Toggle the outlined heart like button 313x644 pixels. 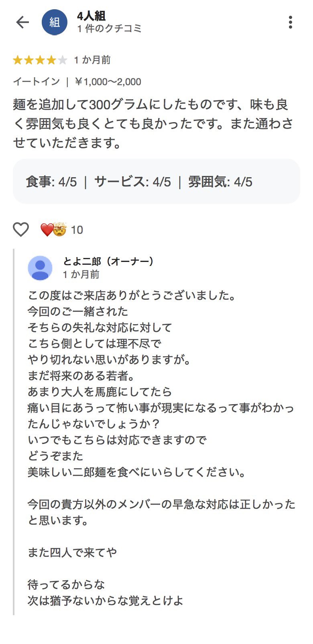point(21,229)
